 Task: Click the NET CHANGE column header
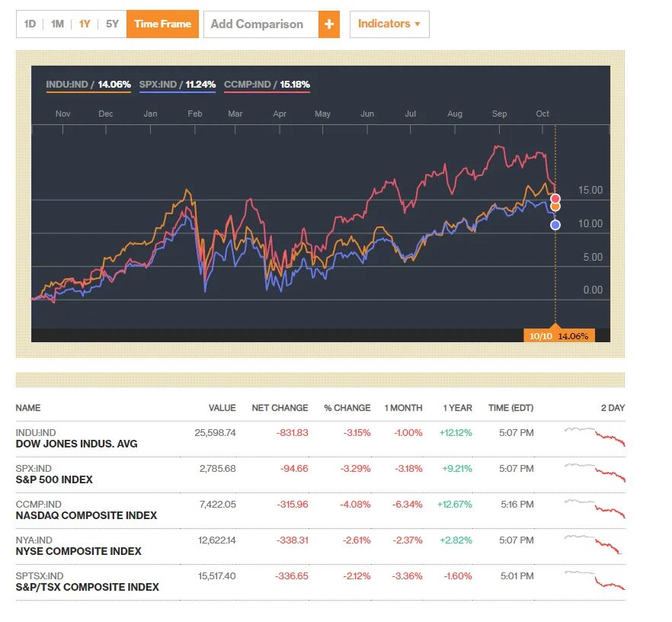(280, 408)
